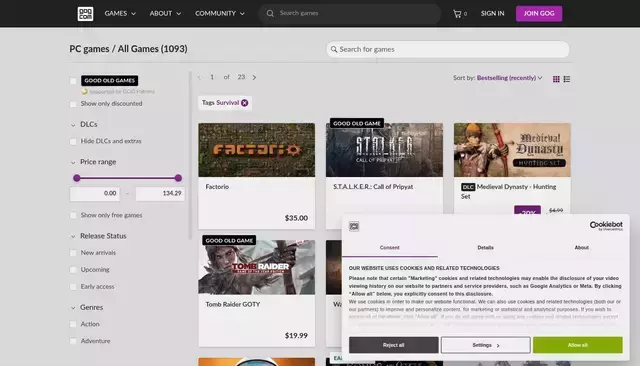Click Sign In

click(x=492, y=13)
